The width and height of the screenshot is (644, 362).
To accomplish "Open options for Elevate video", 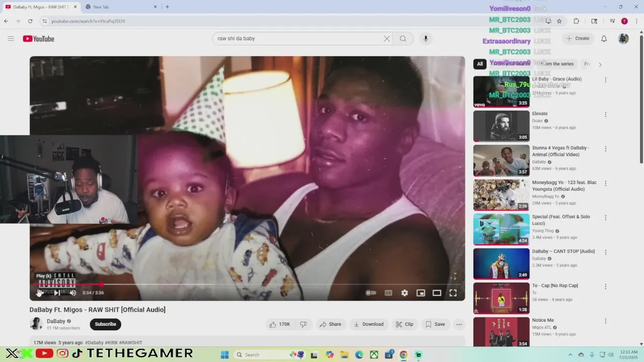I will pos(606,115).
